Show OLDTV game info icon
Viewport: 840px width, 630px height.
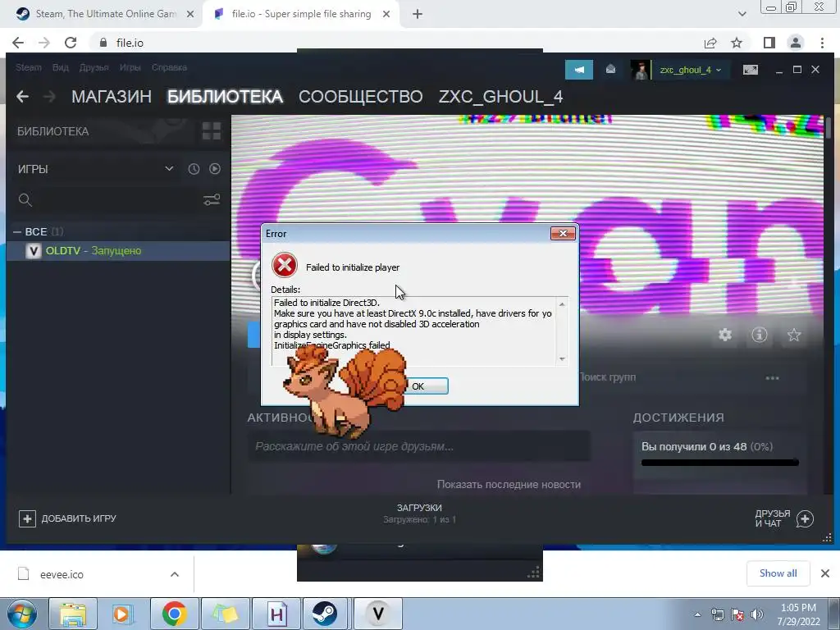(x=759, y=335)
